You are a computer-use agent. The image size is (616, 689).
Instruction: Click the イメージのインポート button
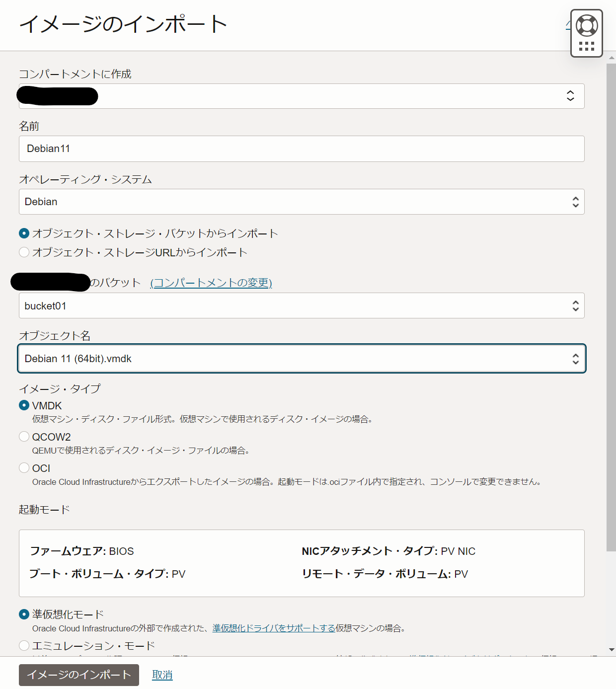(79, 675)
